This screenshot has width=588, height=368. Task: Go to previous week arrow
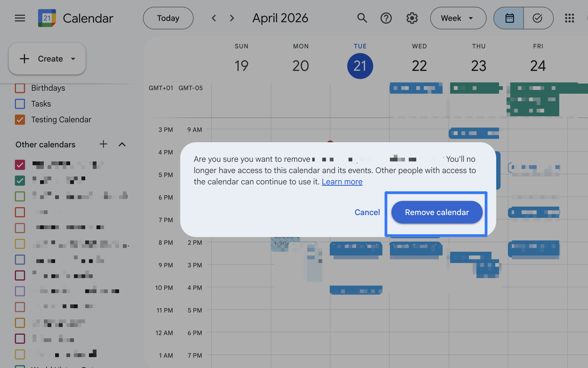[214, 18]
